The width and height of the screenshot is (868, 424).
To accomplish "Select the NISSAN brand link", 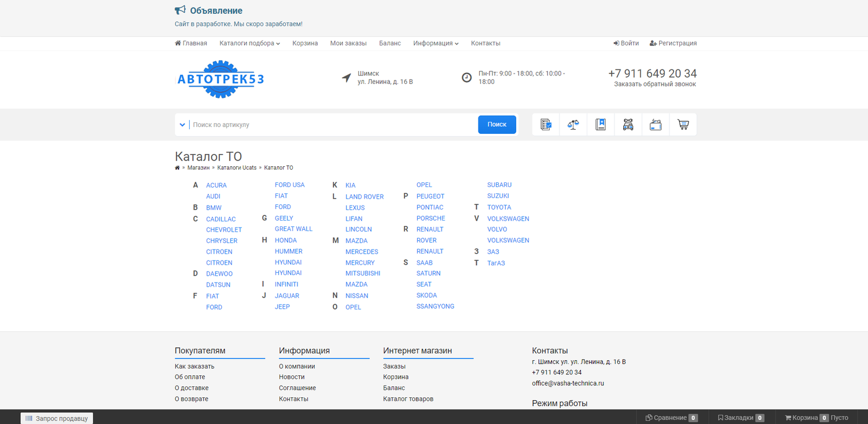I will point(357,296).
